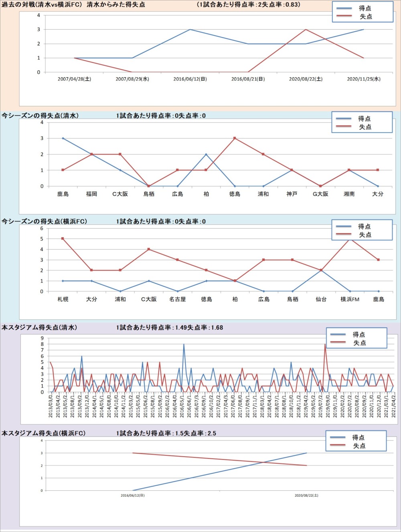Click the 横浜FM axis label
401x532 pixels.
(350, 299)
